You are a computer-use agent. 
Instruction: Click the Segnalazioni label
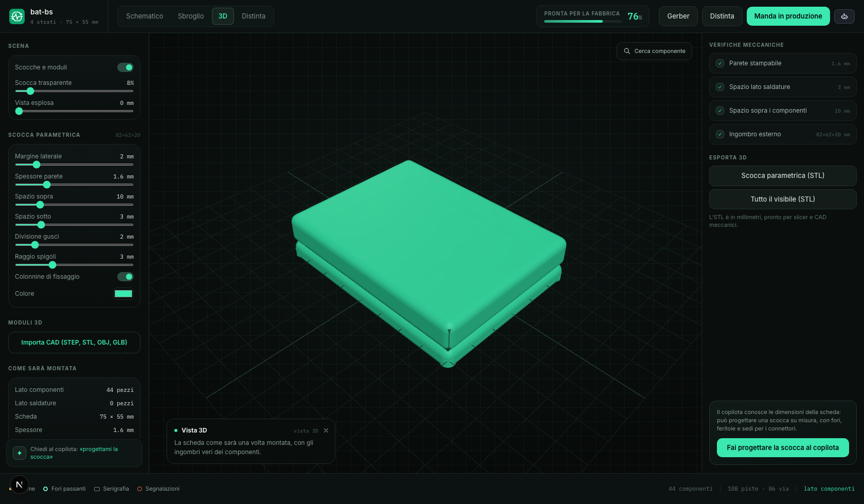point(163,489)
